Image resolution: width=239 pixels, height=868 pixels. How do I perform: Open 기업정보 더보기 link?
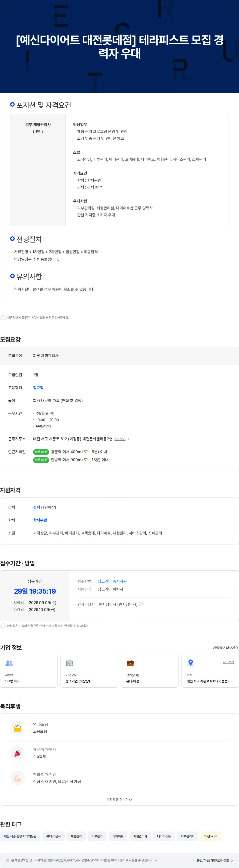(x=226, y=648)
